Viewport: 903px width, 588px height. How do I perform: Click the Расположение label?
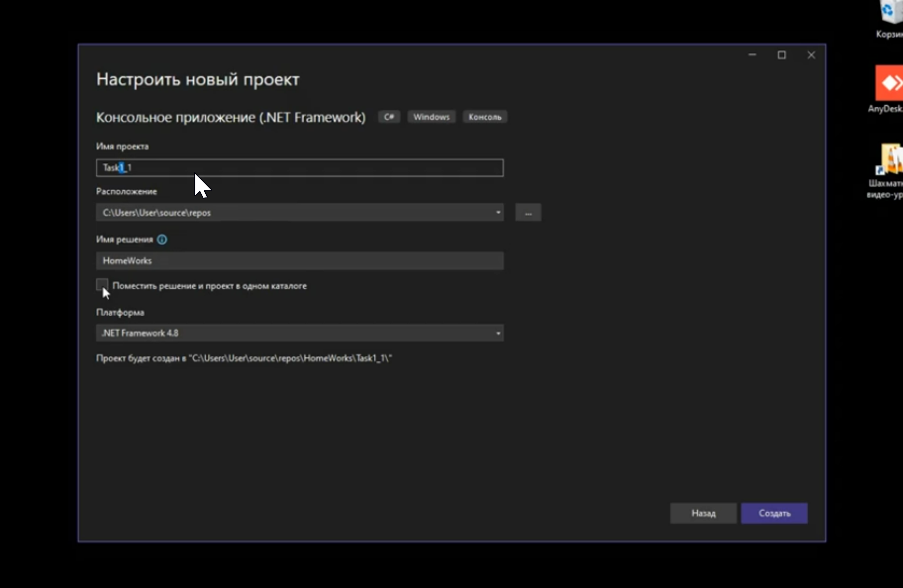126,191
